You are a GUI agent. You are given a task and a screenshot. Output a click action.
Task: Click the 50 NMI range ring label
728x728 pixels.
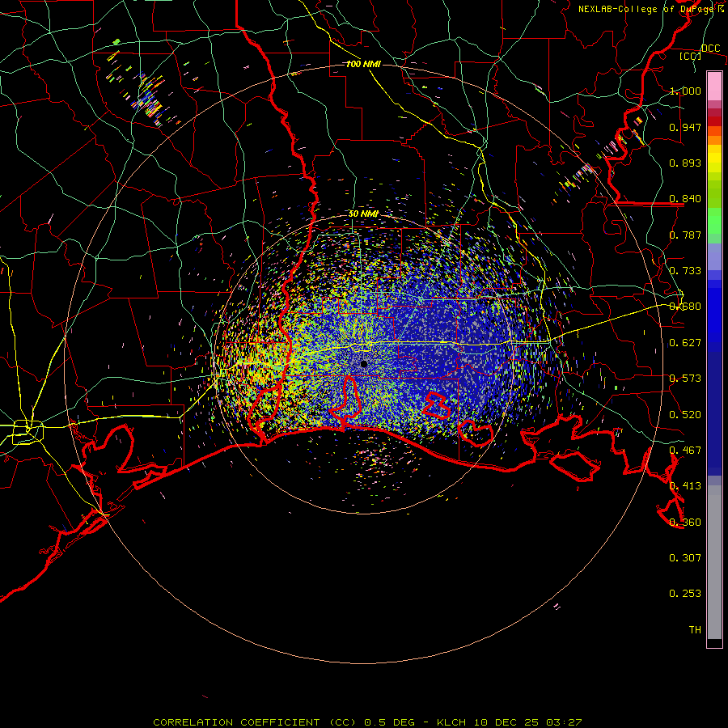point(363,214)
